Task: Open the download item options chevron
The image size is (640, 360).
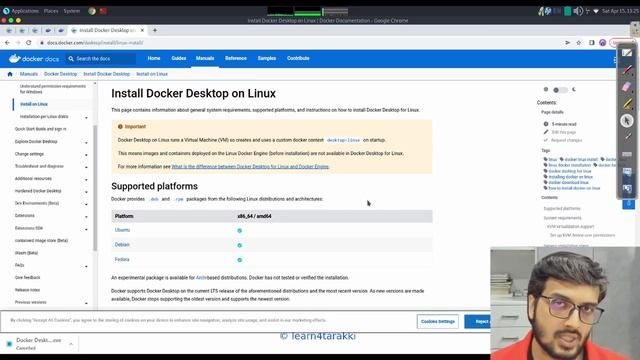Action: click(71, 344)
